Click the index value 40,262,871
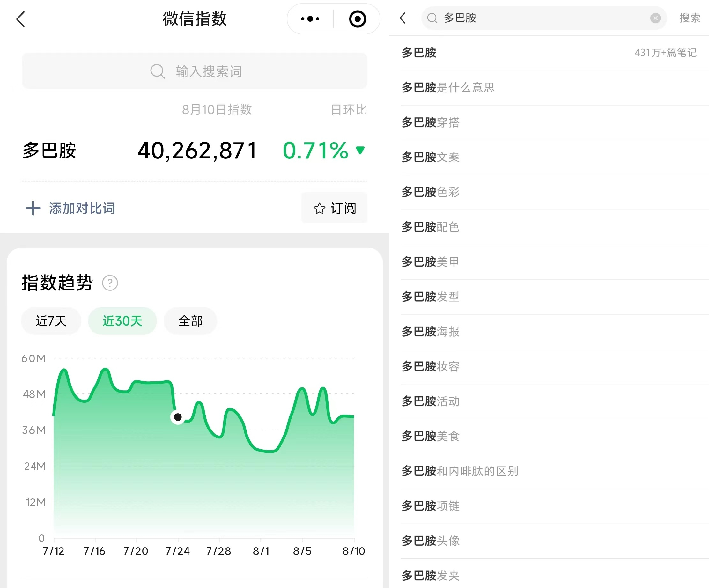 tap(197, 151)
